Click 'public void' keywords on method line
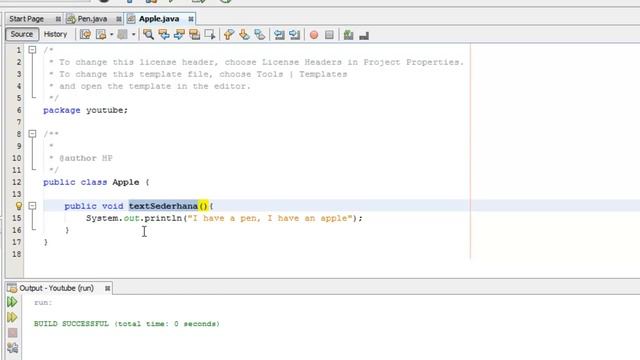 click(94, 206)
